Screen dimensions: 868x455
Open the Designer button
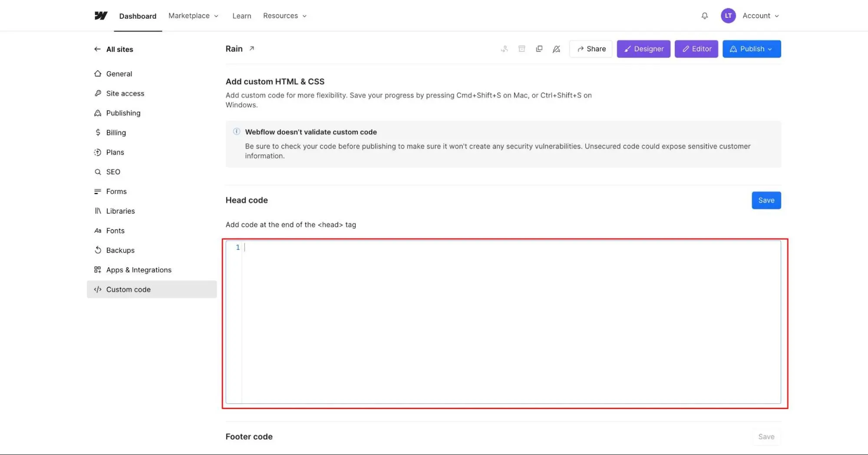tap(643, 49)
